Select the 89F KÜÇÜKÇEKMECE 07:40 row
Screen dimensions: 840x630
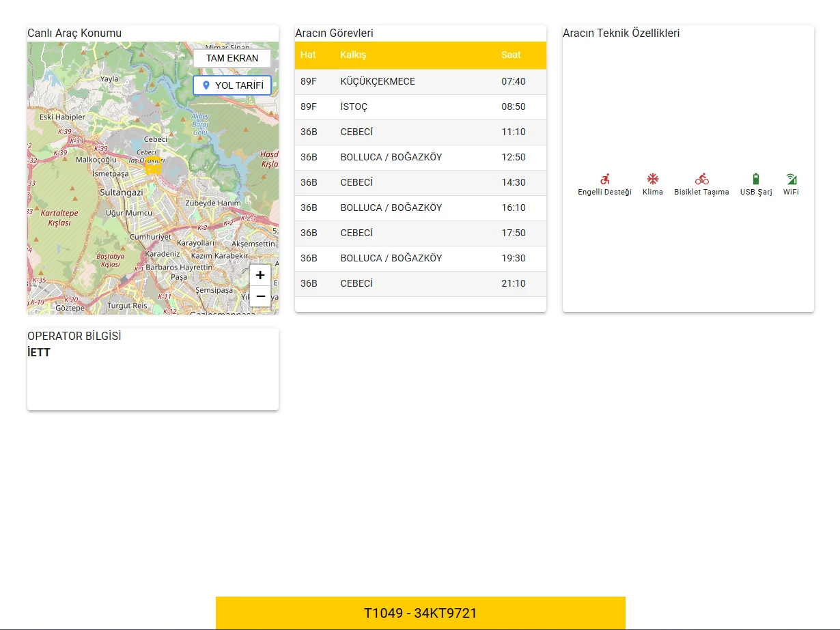(x=420, y=82)
